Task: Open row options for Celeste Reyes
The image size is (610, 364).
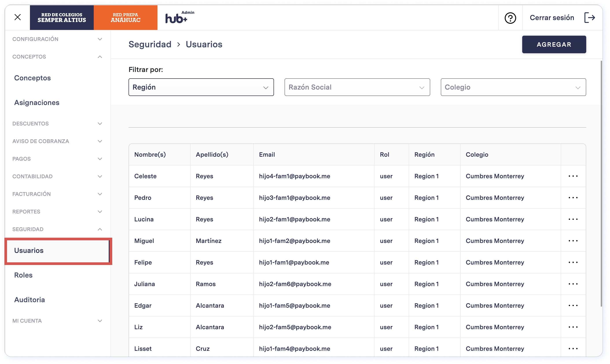Action: pyautogui.click(x=573, y=176)
